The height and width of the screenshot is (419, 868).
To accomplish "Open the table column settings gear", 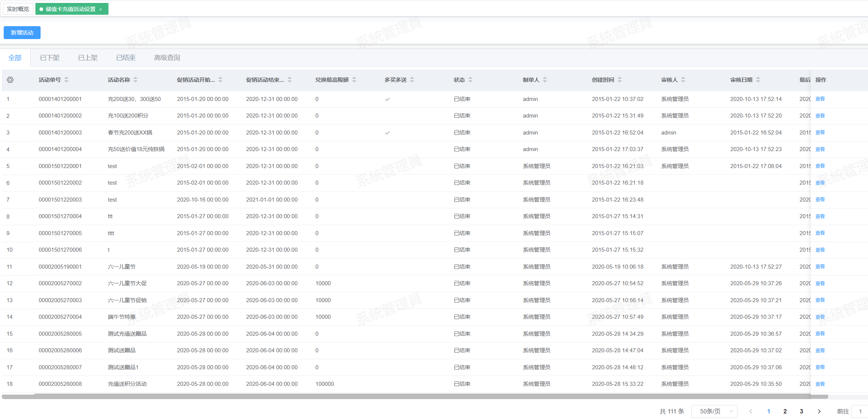I will pyautogui.click(x=10, y=80).
